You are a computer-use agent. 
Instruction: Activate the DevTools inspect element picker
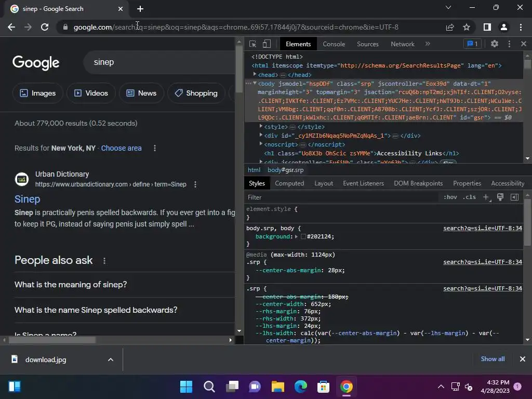pyautogui.click(x=253, y=44)
